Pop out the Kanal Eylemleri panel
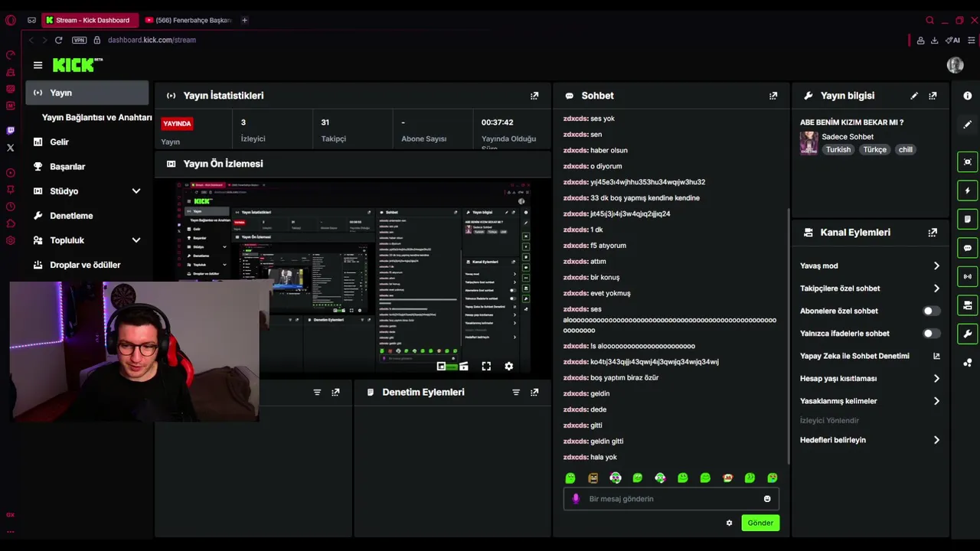Image resolution: width=980 pixels, height=551 pixels. [933, 233]
